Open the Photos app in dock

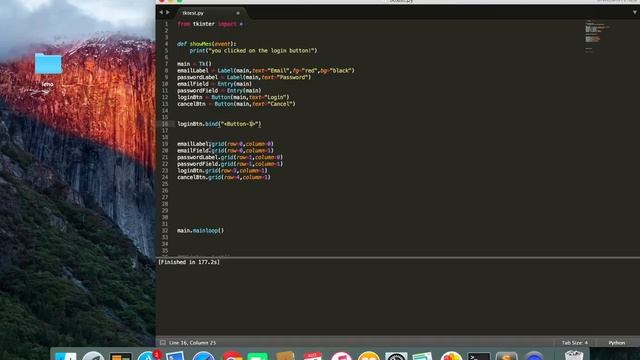pos(451,356)
